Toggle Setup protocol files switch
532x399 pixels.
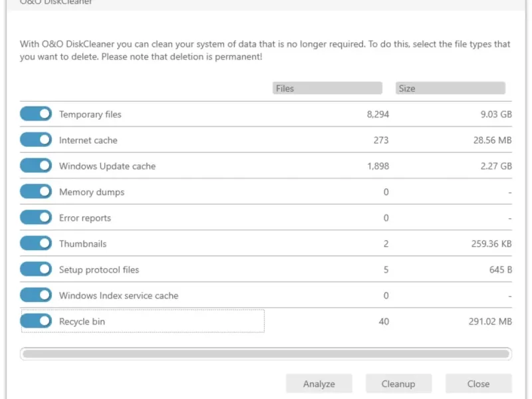tap(36, 269)
